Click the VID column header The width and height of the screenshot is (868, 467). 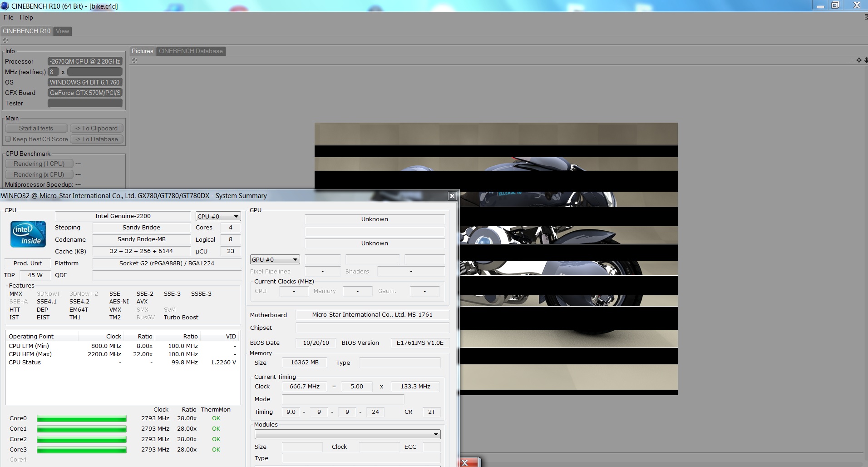(220, 336)
